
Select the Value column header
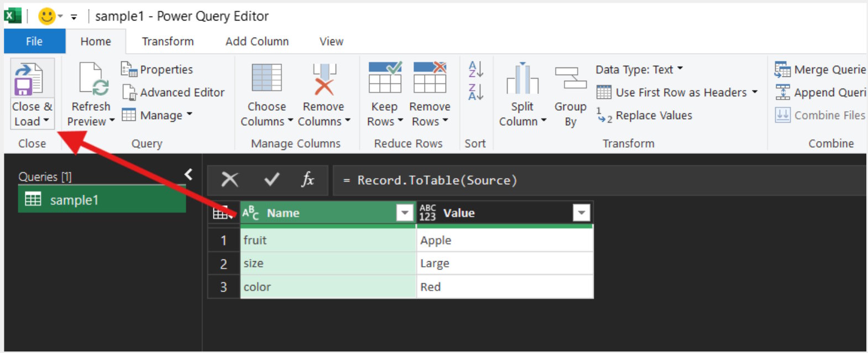(505, 212)
